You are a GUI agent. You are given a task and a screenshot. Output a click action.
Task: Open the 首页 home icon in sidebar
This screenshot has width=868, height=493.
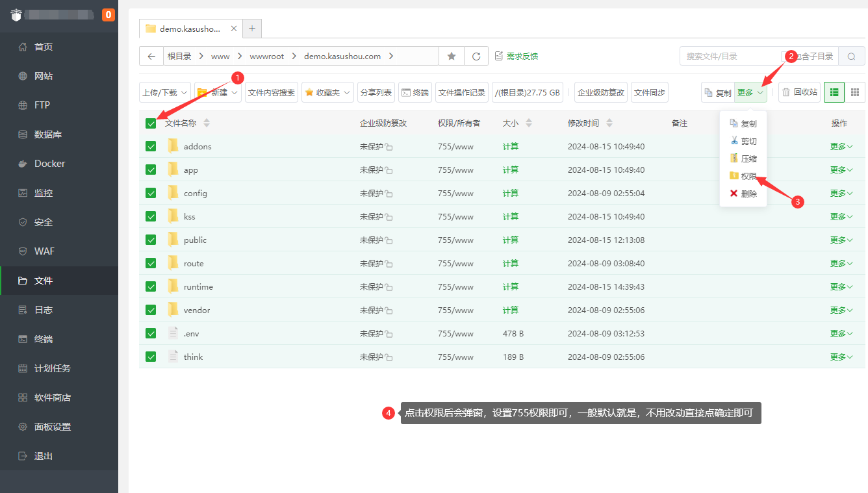[x=23, y=47]
